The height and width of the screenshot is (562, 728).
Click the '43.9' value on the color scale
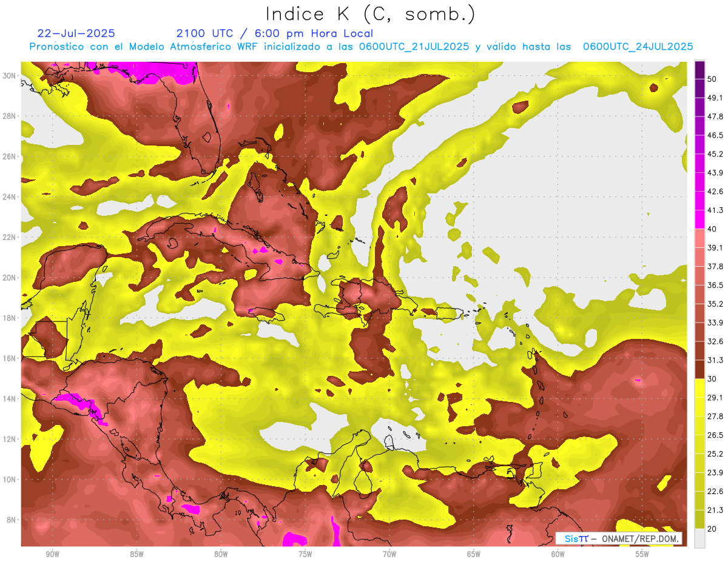tap(715, 173)
